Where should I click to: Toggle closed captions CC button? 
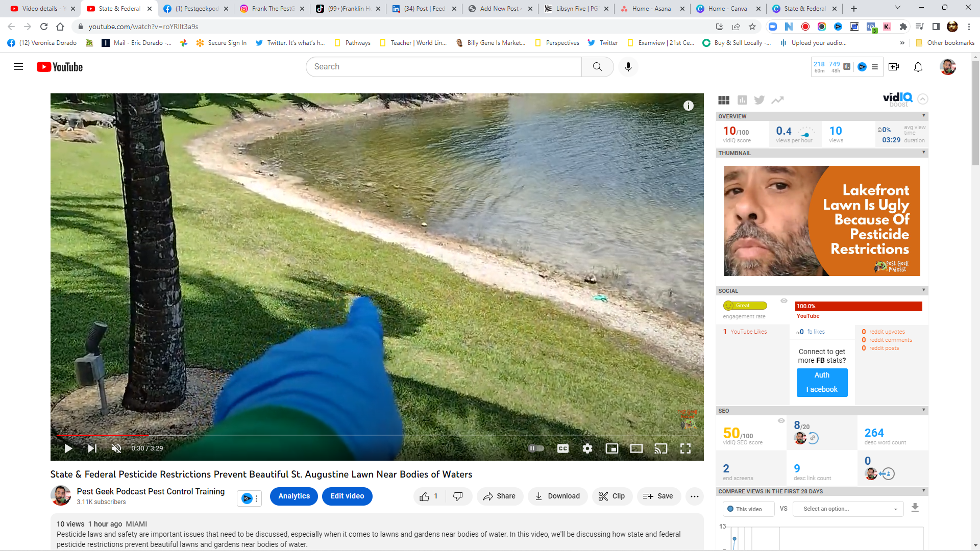[x=563, y=448]
